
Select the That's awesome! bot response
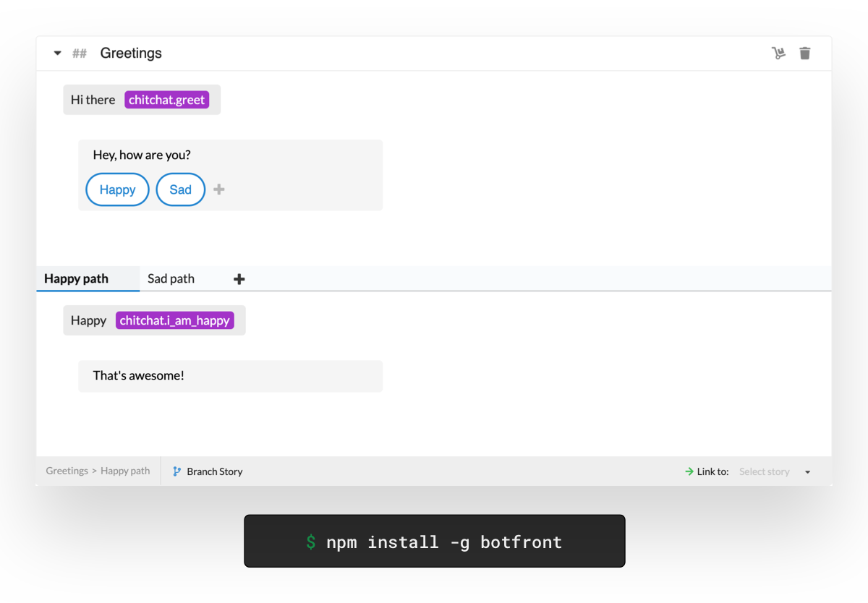pyautogui.click(x=139, y=375)
